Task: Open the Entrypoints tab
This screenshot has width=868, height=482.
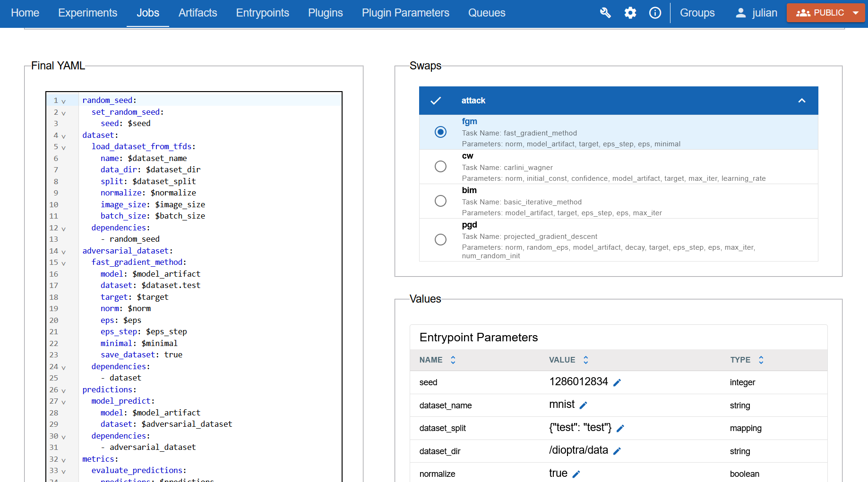Action: [262, 13]
